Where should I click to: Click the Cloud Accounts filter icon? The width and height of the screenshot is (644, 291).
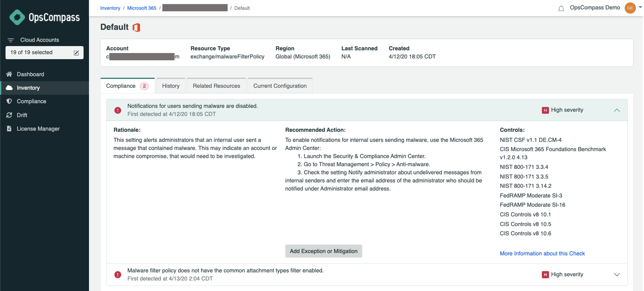click(x=11, y=40)
